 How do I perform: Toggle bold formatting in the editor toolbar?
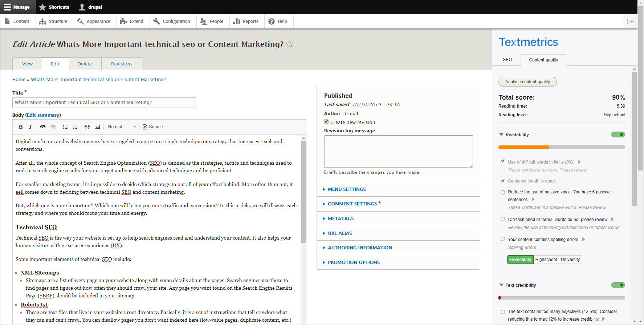pos(21,127)
